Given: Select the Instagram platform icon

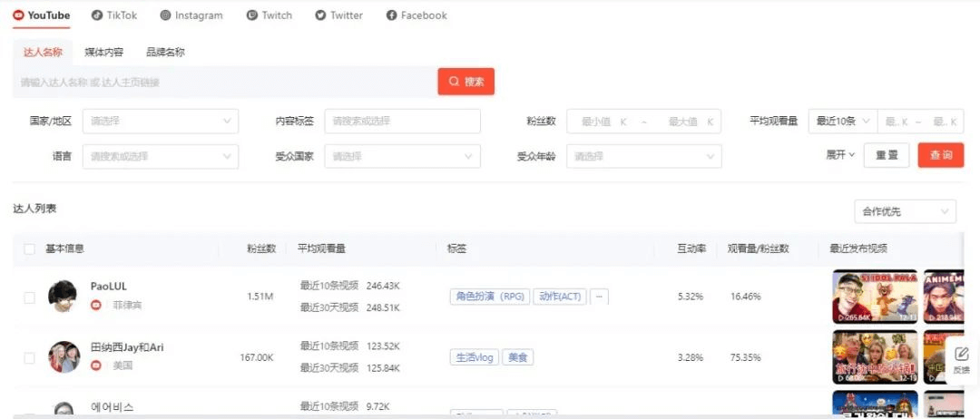Looking at the screenshot, I should [x=165, y=15].
